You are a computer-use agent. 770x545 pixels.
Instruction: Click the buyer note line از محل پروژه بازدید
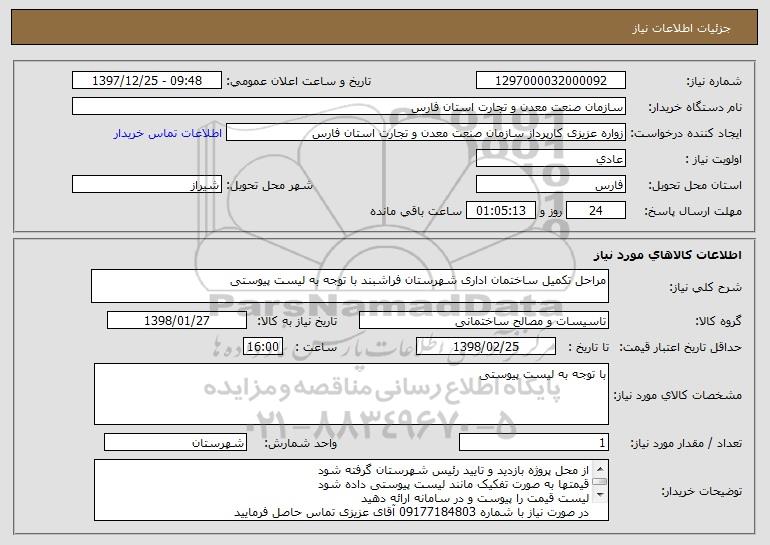pyautogui.click(x=453, y=470)
